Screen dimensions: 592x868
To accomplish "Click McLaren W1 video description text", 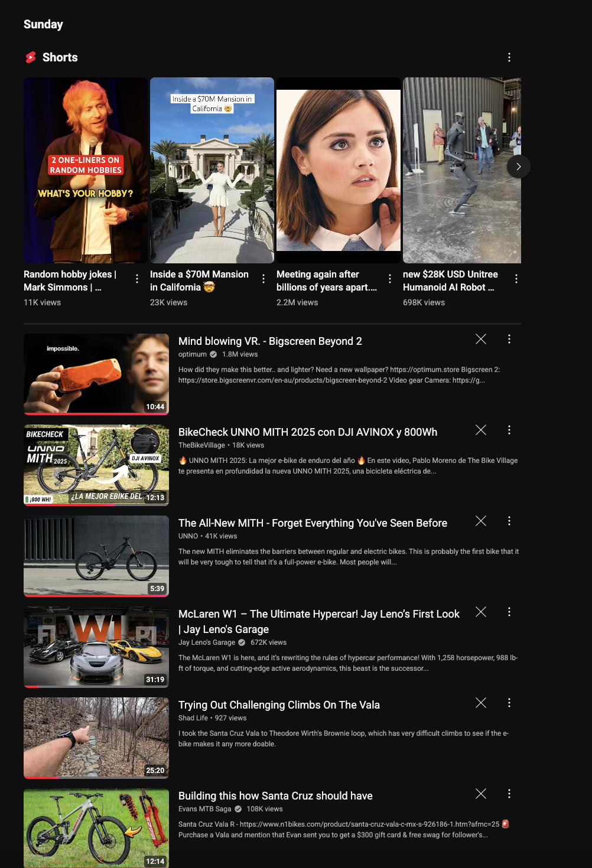I will click(x=348, y=663).
